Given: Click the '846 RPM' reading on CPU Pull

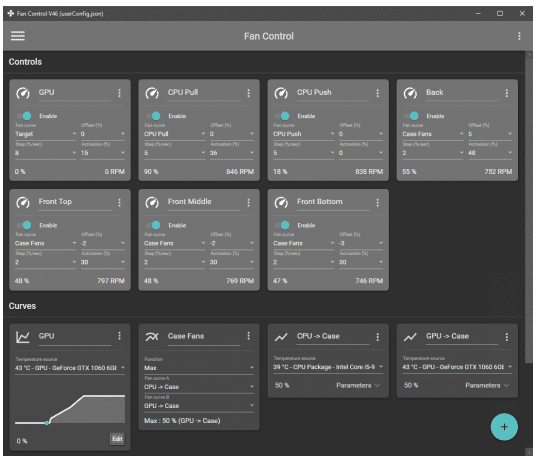Looking at the screenshot, I should [x=240, y=172].
